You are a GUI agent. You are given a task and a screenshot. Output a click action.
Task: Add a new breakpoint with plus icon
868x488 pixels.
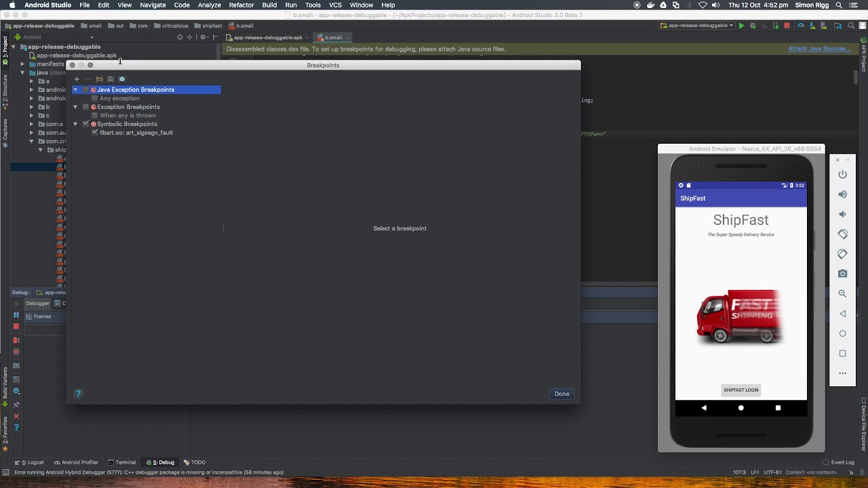tap(77, 79)
